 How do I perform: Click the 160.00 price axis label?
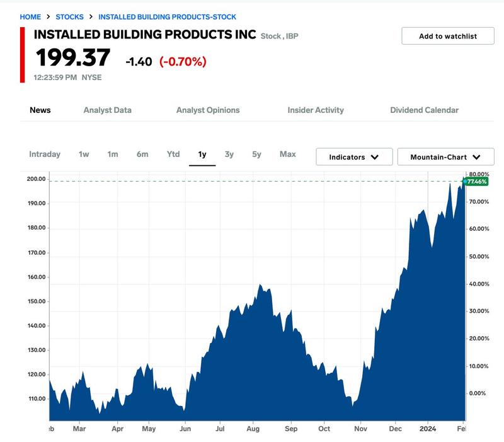tap(37, 277)
